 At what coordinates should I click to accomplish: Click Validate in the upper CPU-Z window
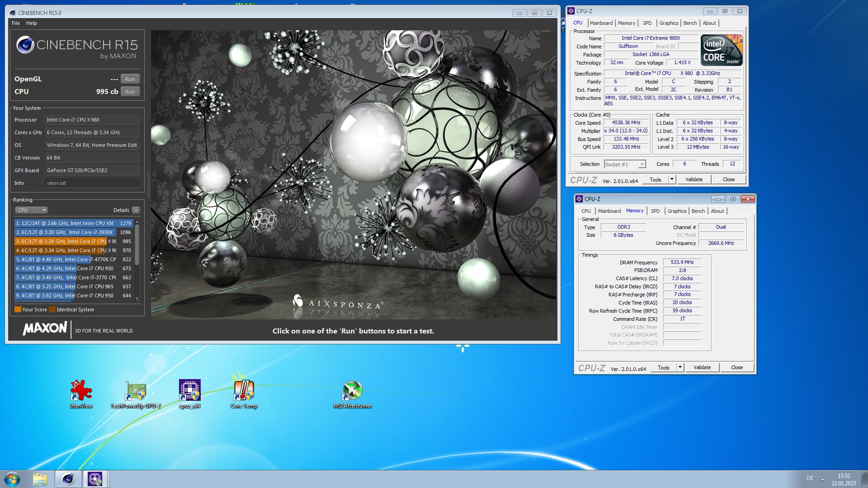[694, 179]
